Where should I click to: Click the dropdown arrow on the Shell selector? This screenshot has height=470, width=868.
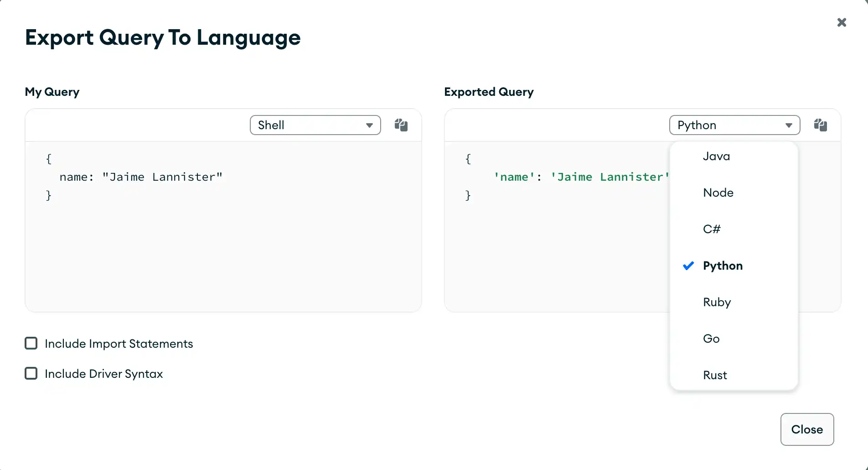369,125
